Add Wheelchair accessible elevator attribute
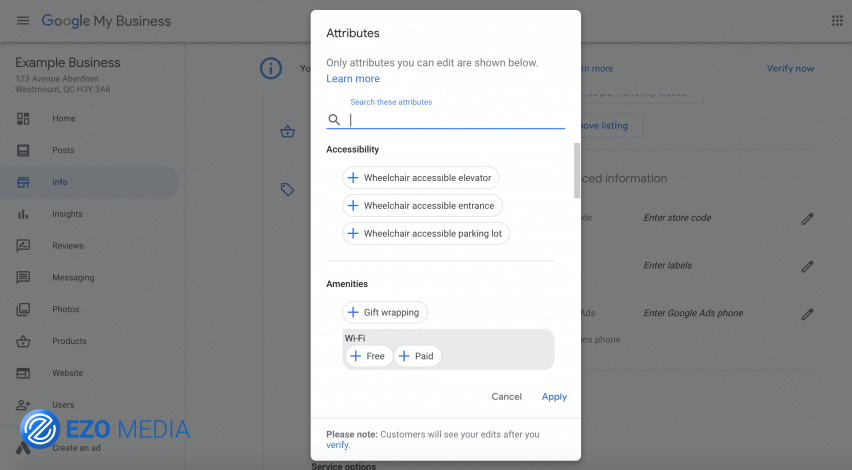852x470 pixels. click(x=421, y=178)
